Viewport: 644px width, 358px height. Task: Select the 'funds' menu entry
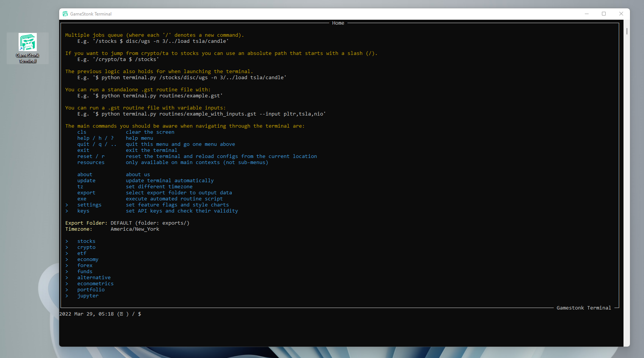(85, 272)
